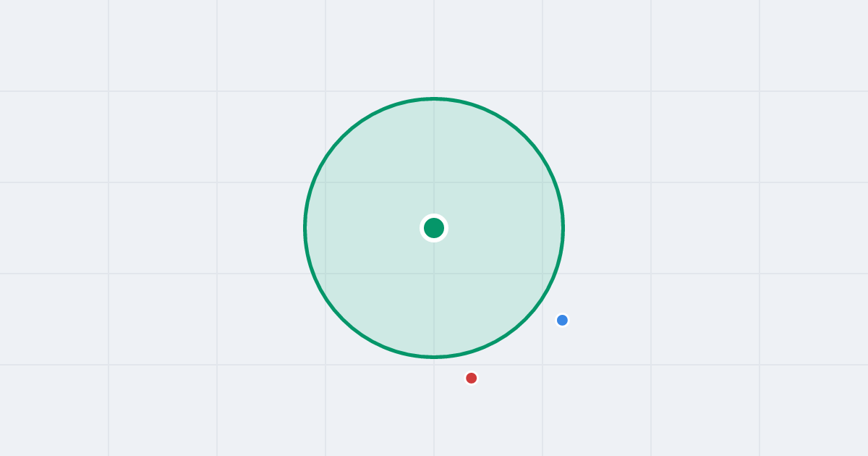868x456 pixels.
Task: Click the circle outline point nearest the blue dot
Action: point(539,303)
